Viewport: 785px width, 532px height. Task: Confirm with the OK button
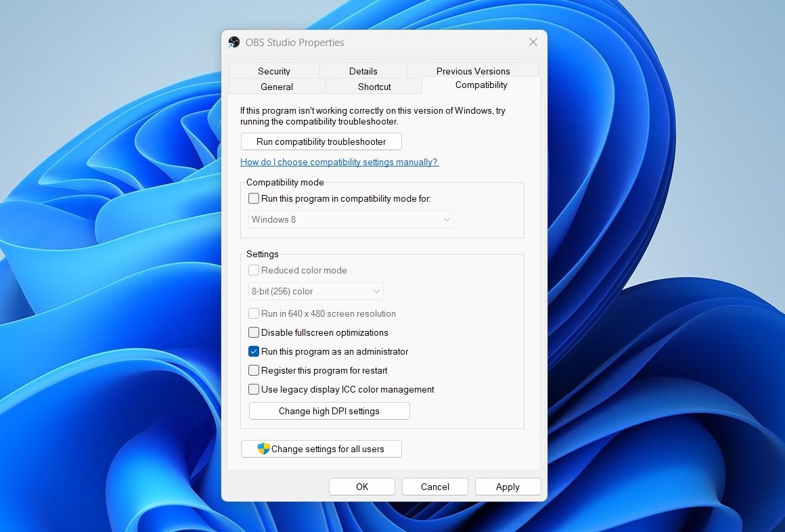362,487
